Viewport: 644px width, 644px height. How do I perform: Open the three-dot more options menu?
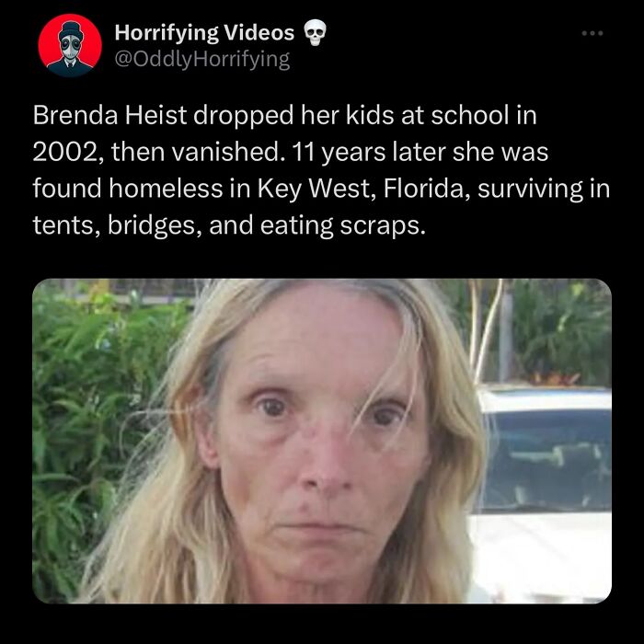coord(592,33)
